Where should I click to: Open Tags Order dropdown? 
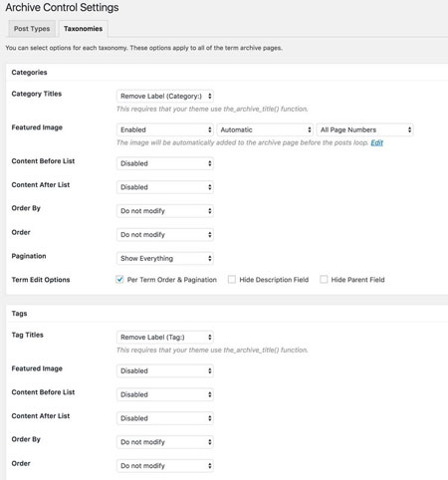[165, 466]
